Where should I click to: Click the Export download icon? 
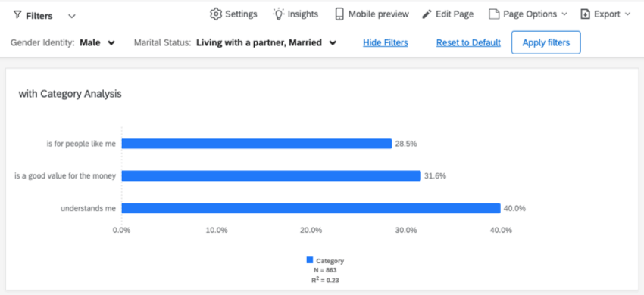coord(585,14)
